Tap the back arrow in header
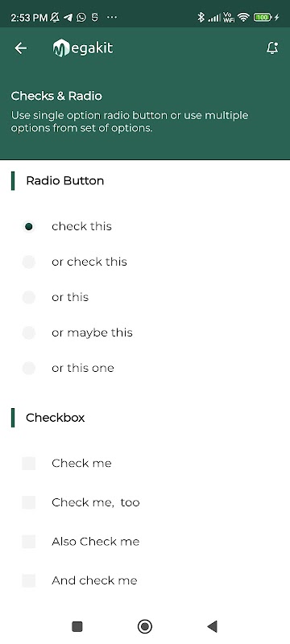The height and width of the screenshot is (644, 290). pos(20,48)
